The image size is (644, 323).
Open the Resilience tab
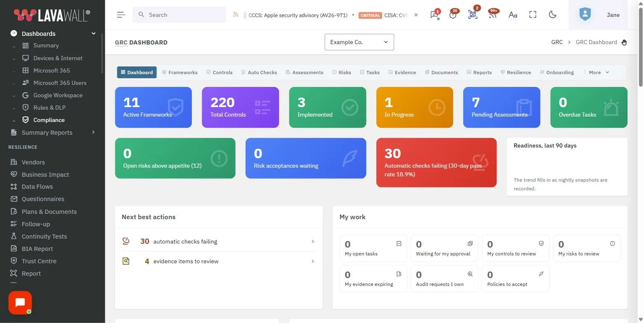click(516, 72)
